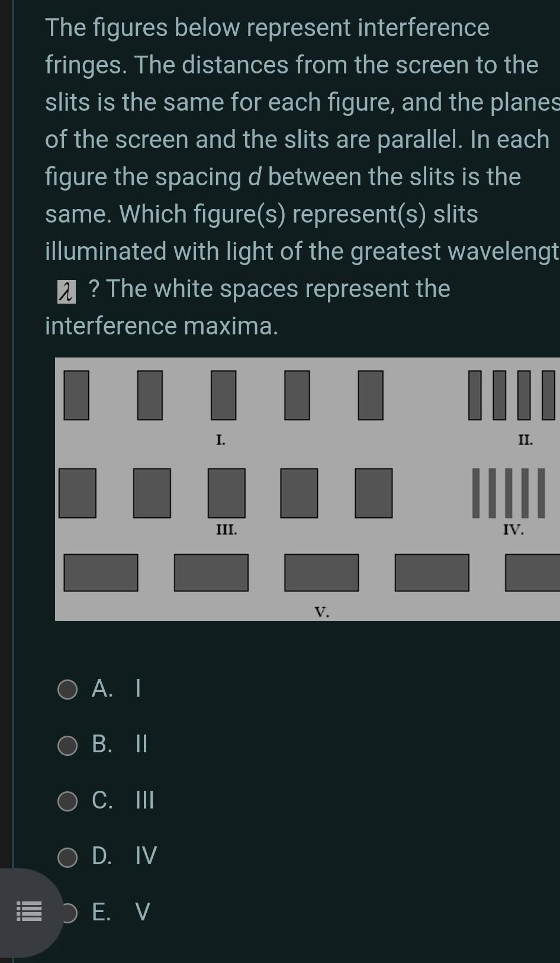The width and height of the screenshot is (560, 963).
Task: Select radio button for answer A
Action: [x=67, y=688]
